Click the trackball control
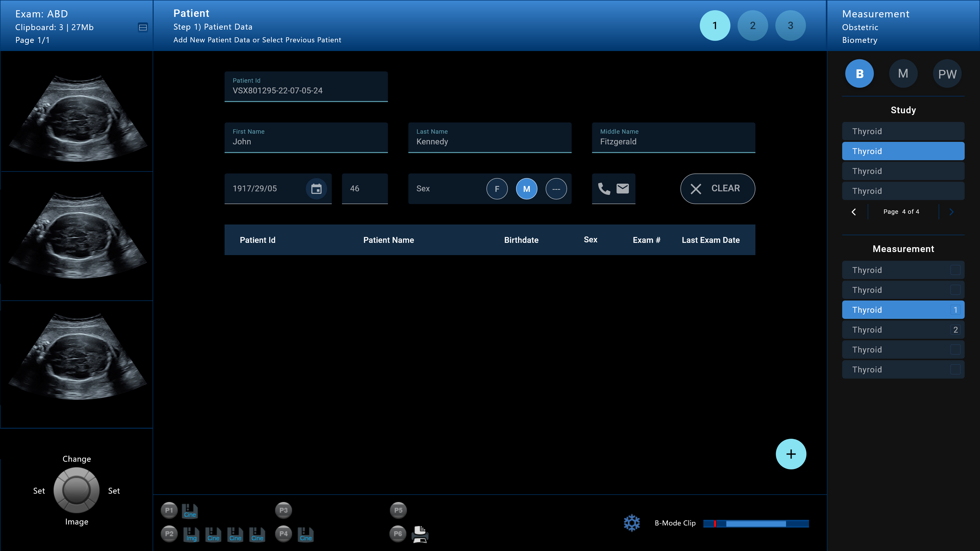980x551 pixels. (77, 490)
